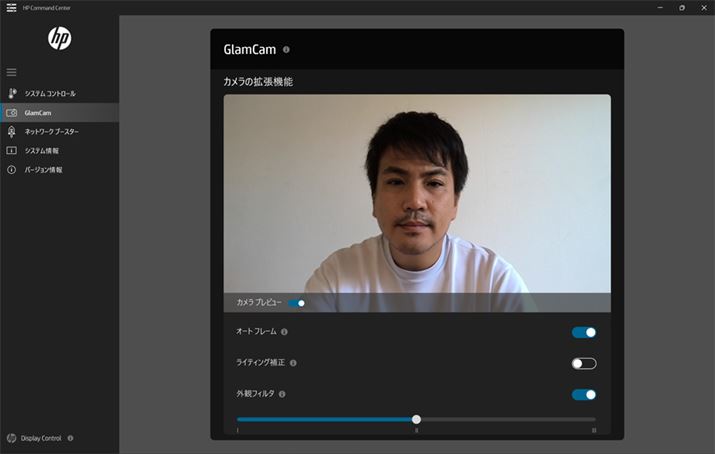Viewport: 715px width, 454px height.
Task: Click the GlamCam camera icon in sidebar
Action: pyautogui.click(x=12, y=112)
